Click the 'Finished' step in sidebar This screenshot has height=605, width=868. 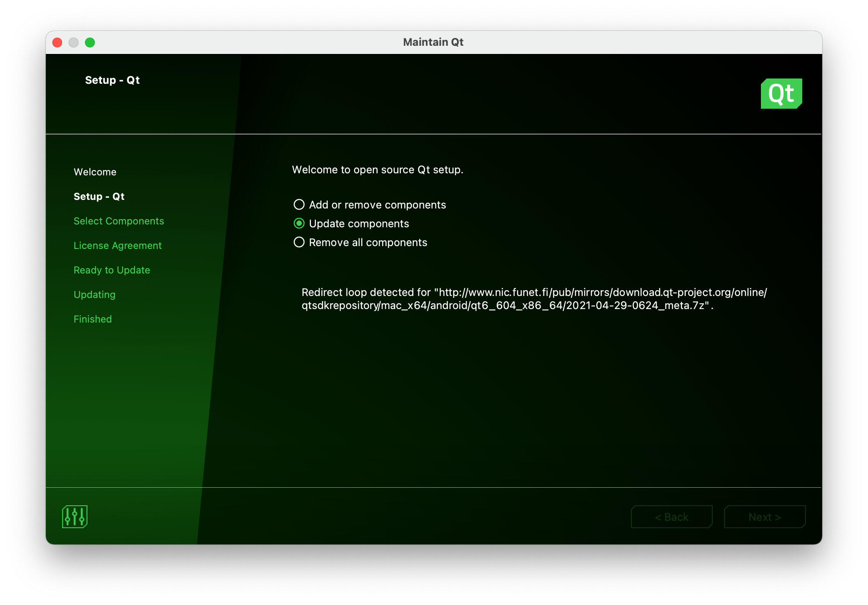coord(93,319)
